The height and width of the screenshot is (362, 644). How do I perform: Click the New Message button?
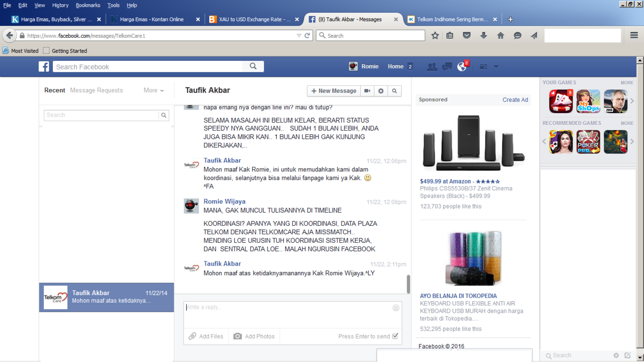(x=334, y=91)
